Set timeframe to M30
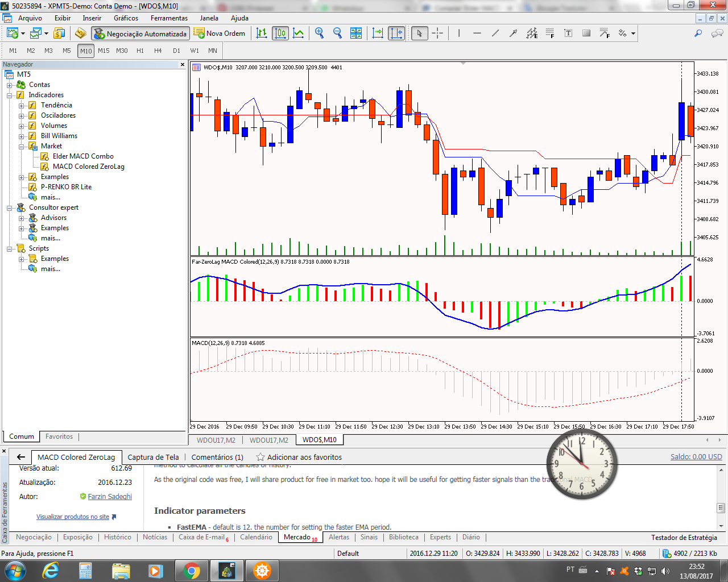 tap(122, 51)
